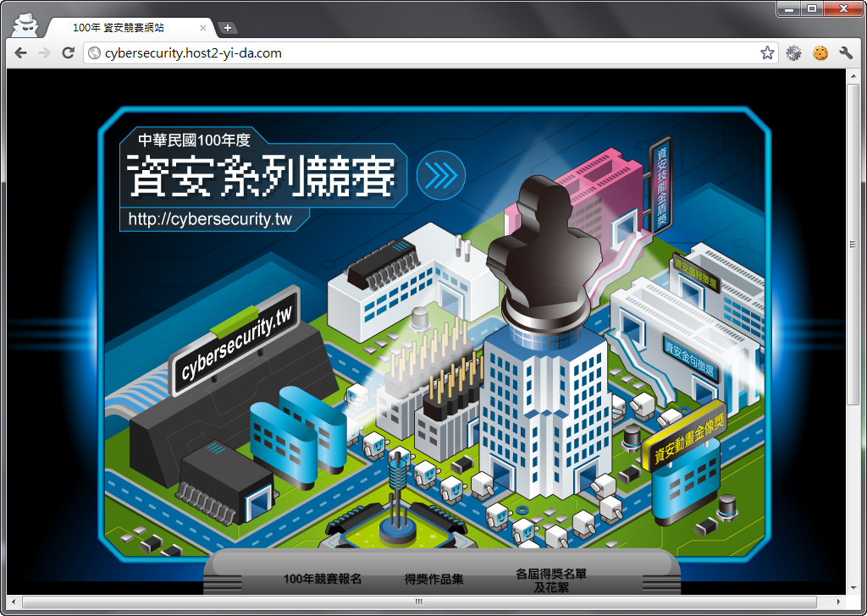Click the address bar showing cybersecurity.host2-yi-da.com
This screenshot has height=616, width=867.
click(431, 53)
